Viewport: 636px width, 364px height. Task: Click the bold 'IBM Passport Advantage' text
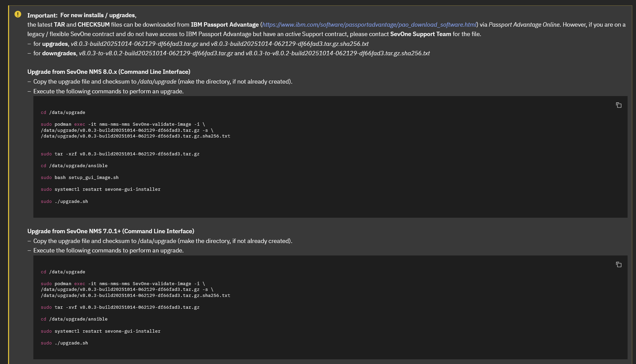224,25
